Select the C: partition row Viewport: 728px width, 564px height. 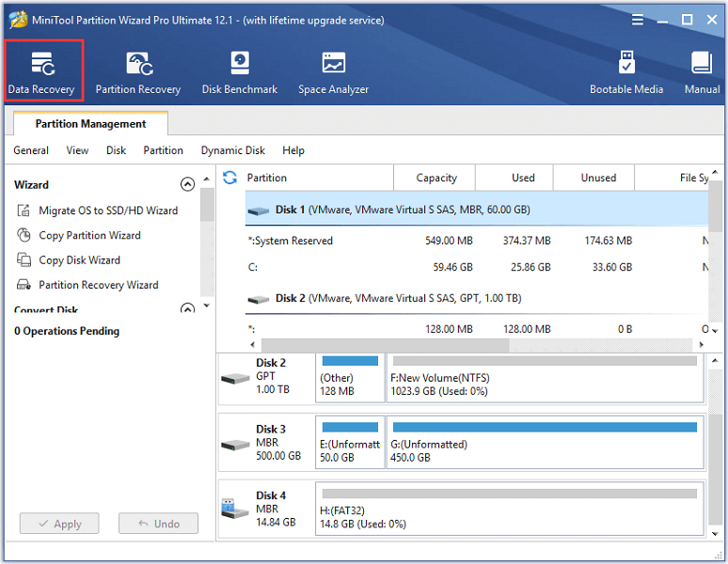click(477, 267)
